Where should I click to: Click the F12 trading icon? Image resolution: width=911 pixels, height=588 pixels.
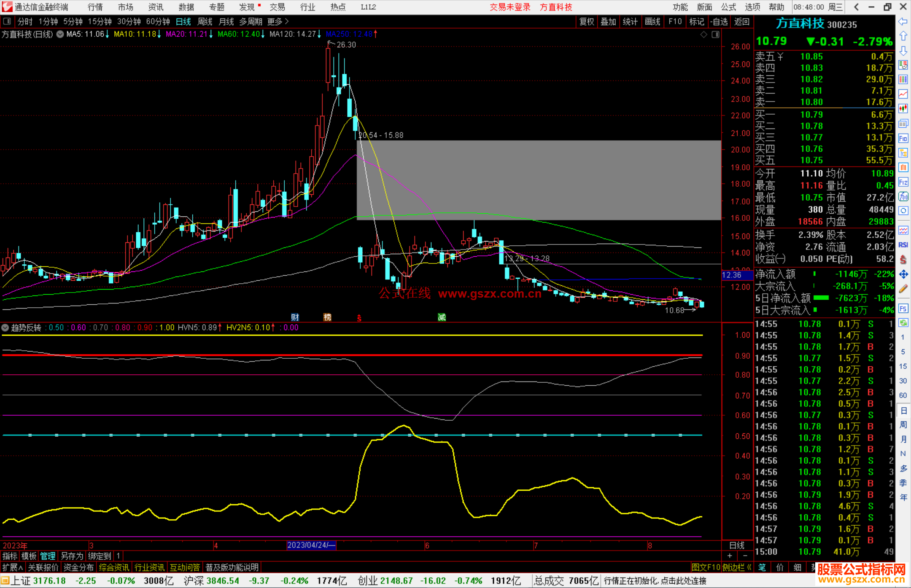point(903,182)
